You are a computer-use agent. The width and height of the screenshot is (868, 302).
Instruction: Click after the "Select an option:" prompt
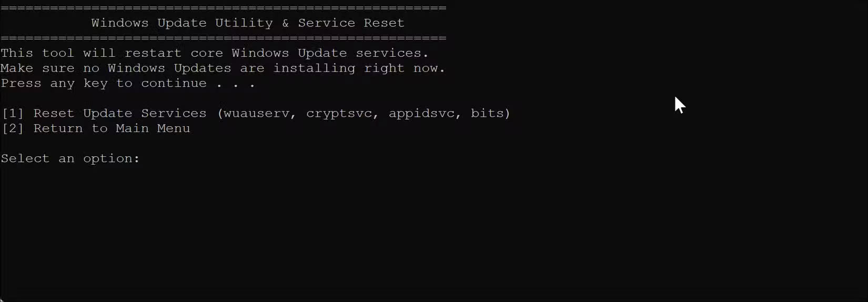pos(150,159)
